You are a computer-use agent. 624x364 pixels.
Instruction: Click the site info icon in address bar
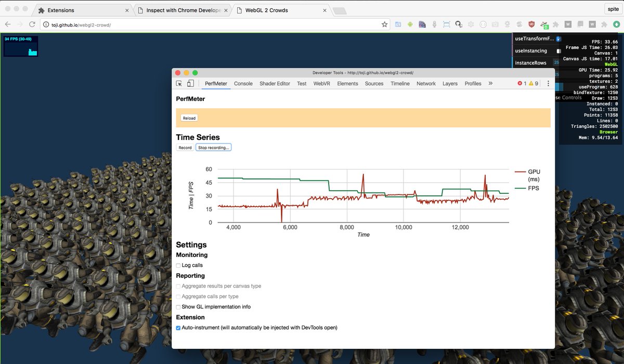pos(46,24)
